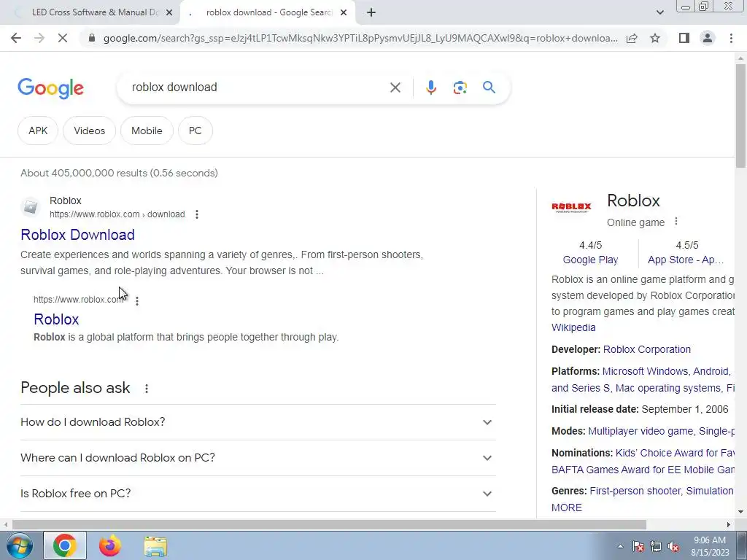Share this page icon in address bar

(x=632, y=38)
